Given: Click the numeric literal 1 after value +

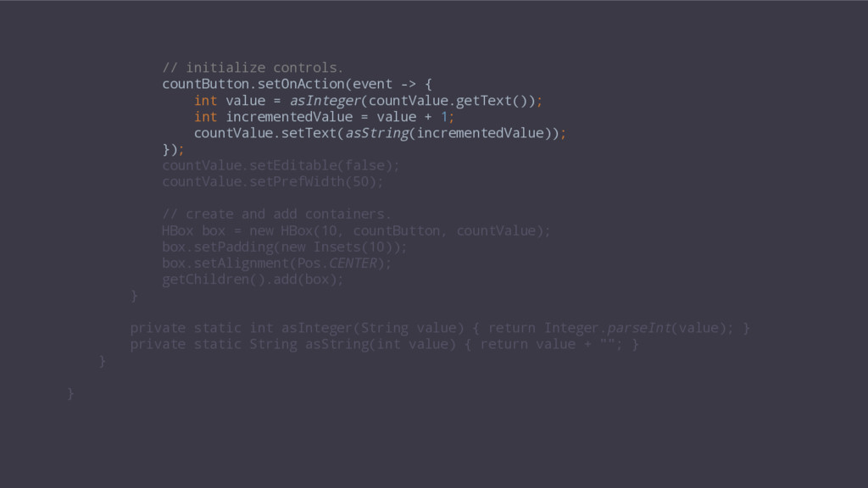Looking at the screenshot, I should [x=444, y=117].
